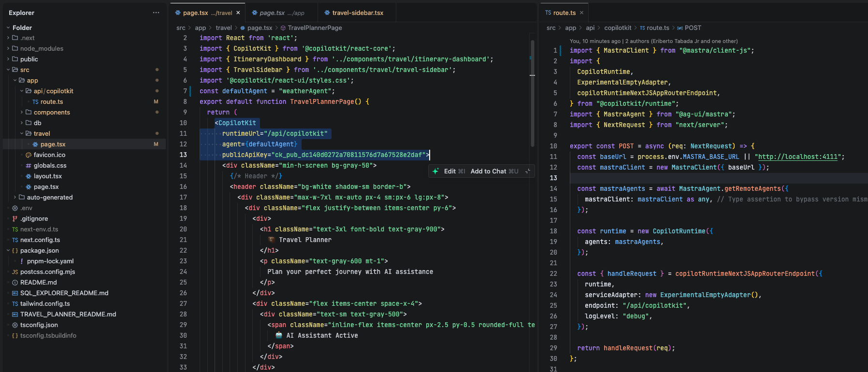Expand the node_modules folder
Viewport: 868px width, 372px height.
(x=8, y=49)
